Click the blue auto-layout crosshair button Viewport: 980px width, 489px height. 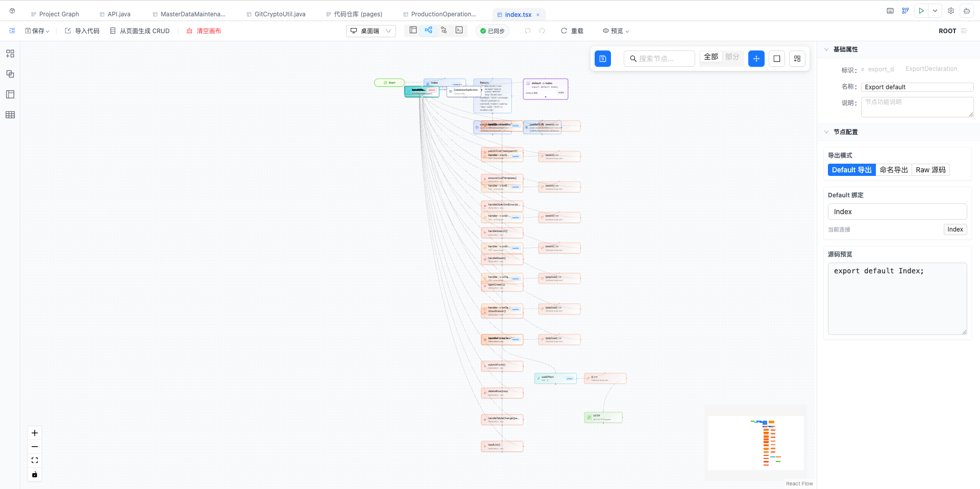point(756,59)
